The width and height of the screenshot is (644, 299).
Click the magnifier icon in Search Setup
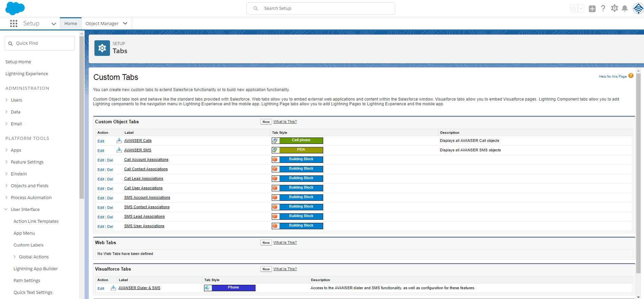pyautogui.click(x=256, y=8)
